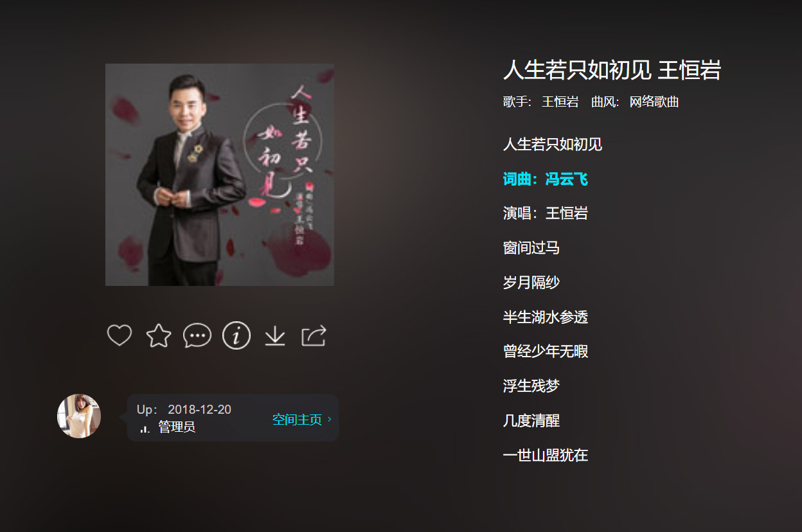
Task: Open singer 王恒岩 in the 歌手 field
Action: tap(560, 102)
